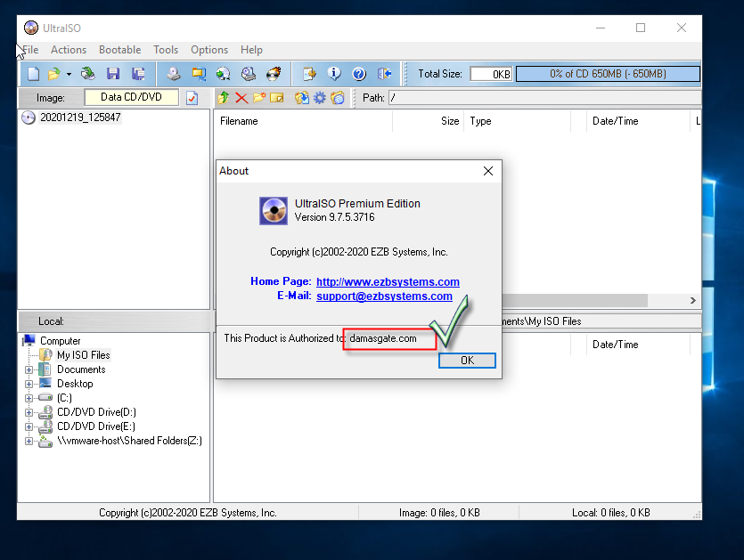Click the Save floppy disk icon
The height and width of the screenshot is (560, 744).
[113, 74]
